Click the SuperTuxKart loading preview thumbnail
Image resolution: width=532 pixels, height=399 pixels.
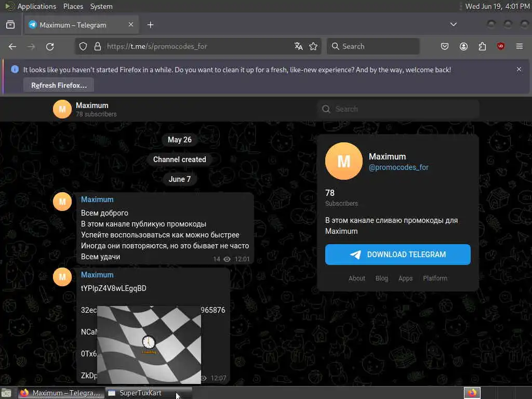pyautogui.click(x=149, y=345)
